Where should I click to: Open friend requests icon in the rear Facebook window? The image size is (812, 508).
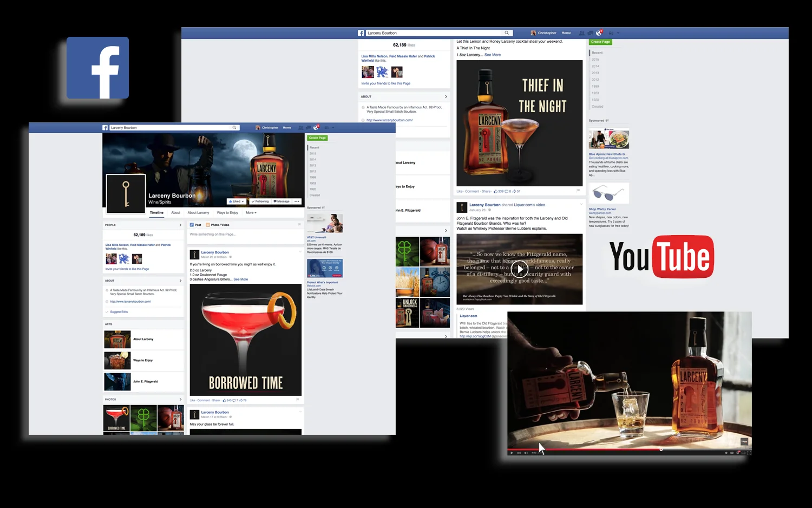(582, 33)
